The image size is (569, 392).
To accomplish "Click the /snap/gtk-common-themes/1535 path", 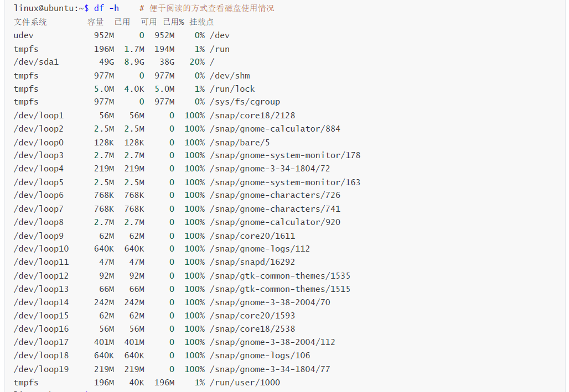I will tap(280, 276).
